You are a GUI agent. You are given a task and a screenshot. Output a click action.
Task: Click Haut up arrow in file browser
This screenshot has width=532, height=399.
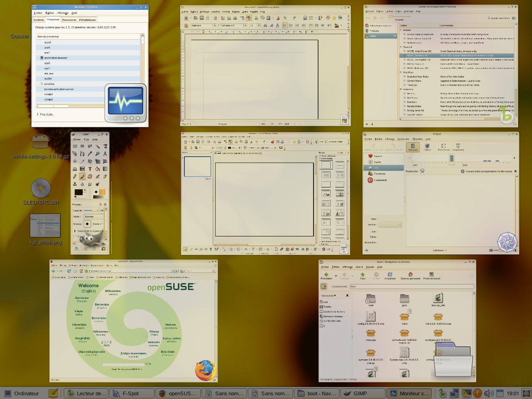363,276
